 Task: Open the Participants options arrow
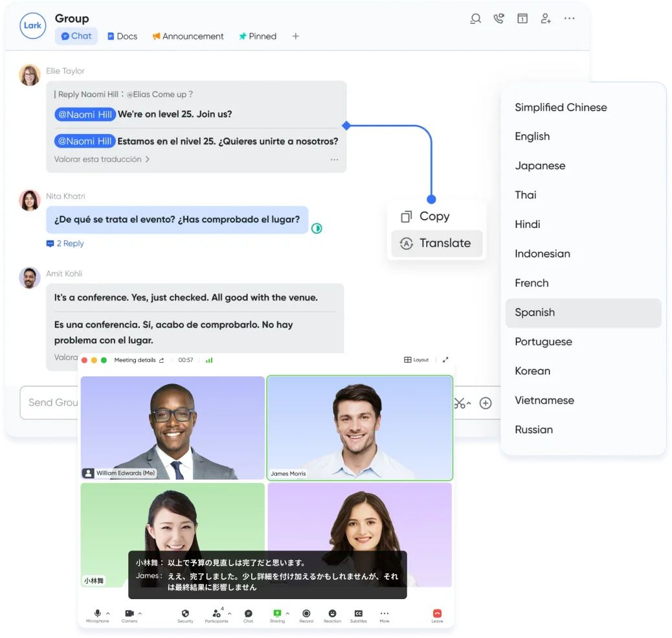pos(229,613)
